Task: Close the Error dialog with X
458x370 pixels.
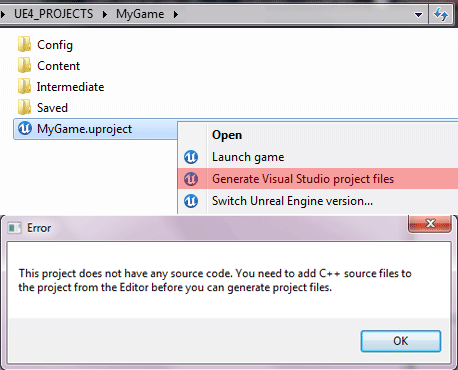Action: [x=430, y=223]
